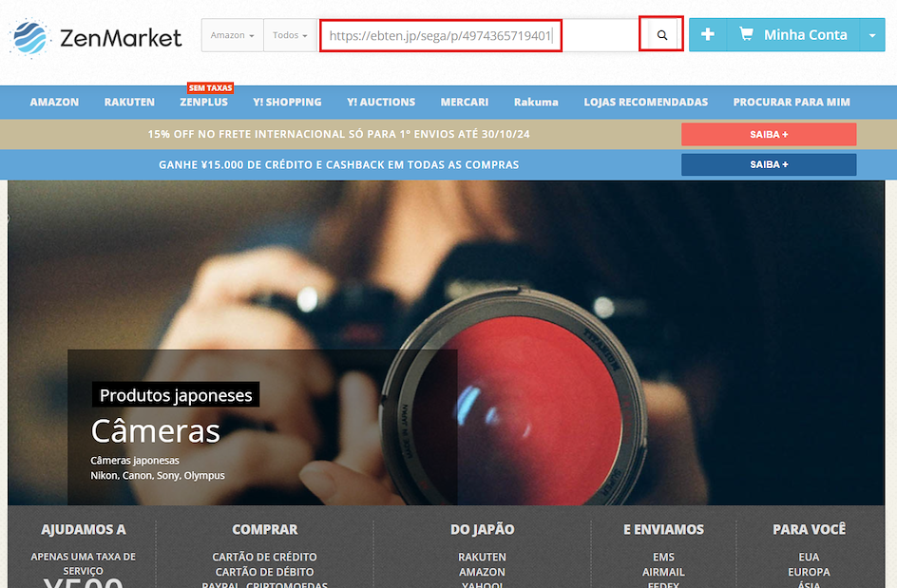Open the Y! AUCTIONS section

pyautogui.click(x=381, y=102)
